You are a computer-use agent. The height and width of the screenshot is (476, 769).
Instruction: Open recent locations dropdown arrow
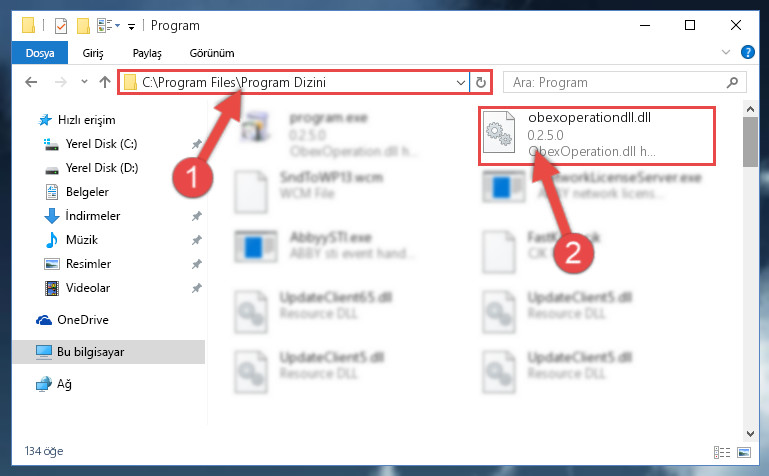[x=84, y=82]
